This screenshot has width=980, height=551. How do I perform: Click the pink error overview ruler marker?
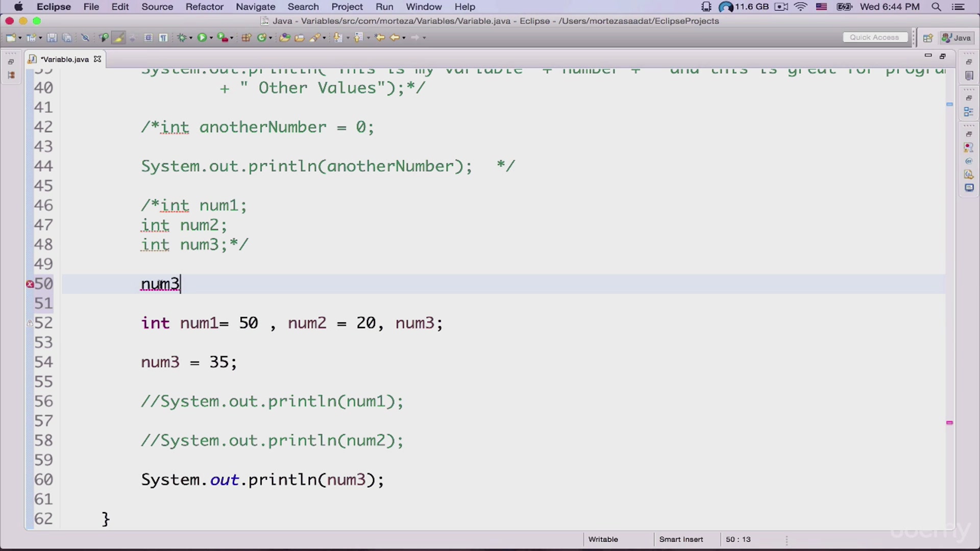coord(949,423)
